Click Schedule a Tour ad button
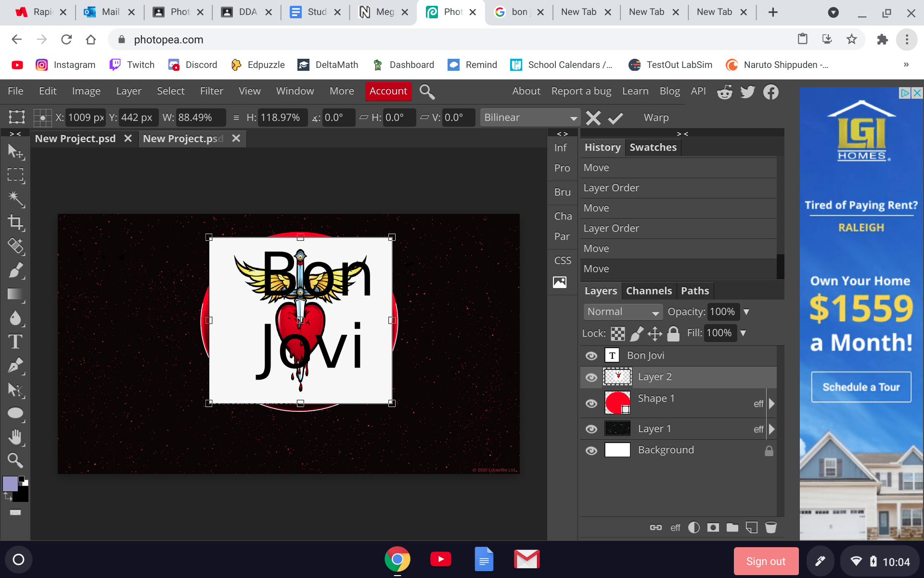The image size is (924, 578). click(x=861, y=387)
